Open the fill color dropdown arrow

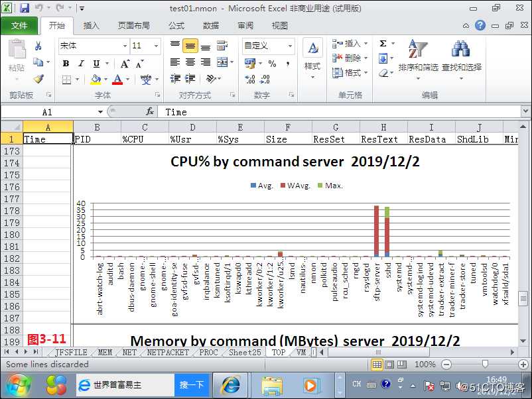pyautogui.click(x=105, y=80)
